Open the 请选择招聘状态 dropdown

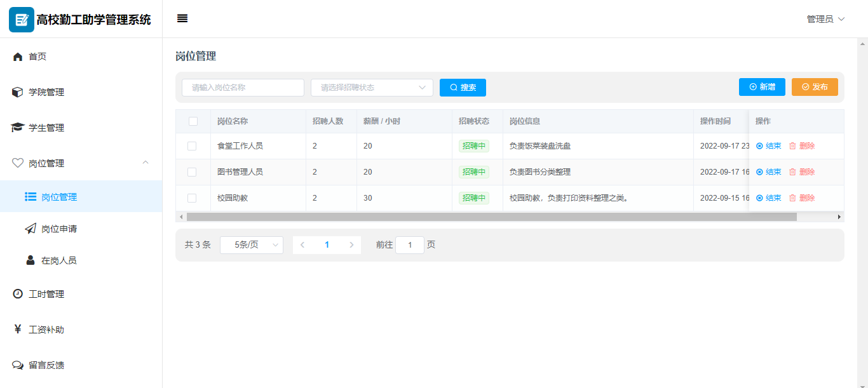[372, 88]
